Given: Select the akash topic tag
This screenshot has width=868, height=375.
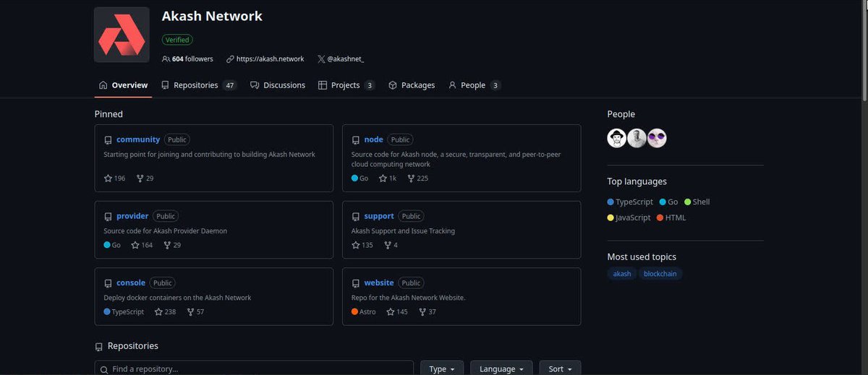Looking at the screenshot, I should (622, 274).
